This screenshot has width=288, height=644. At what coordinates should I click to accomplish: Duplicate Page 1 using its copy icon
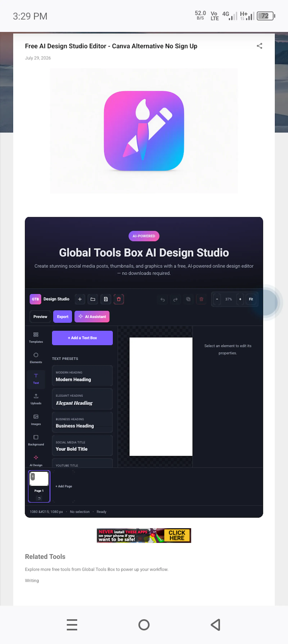point(39,499)
